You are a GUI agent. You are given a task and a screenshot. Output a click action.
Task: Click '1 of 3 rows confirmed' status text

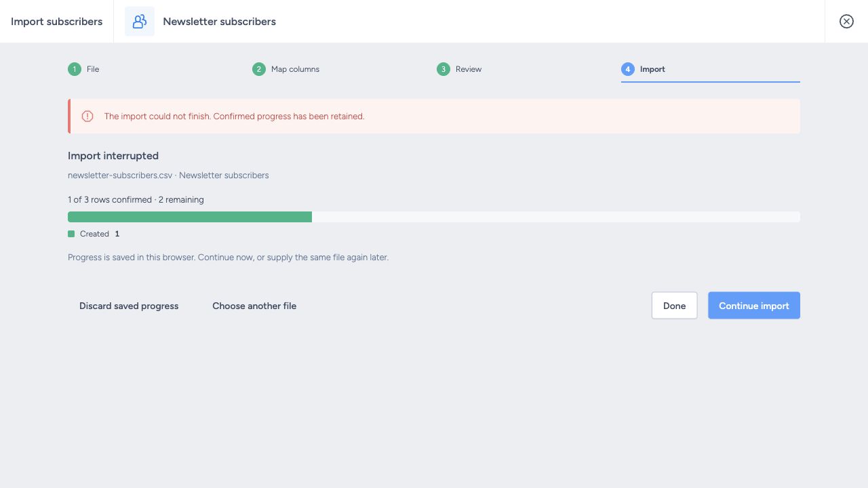pyautogui.click(x=110, y=199)
